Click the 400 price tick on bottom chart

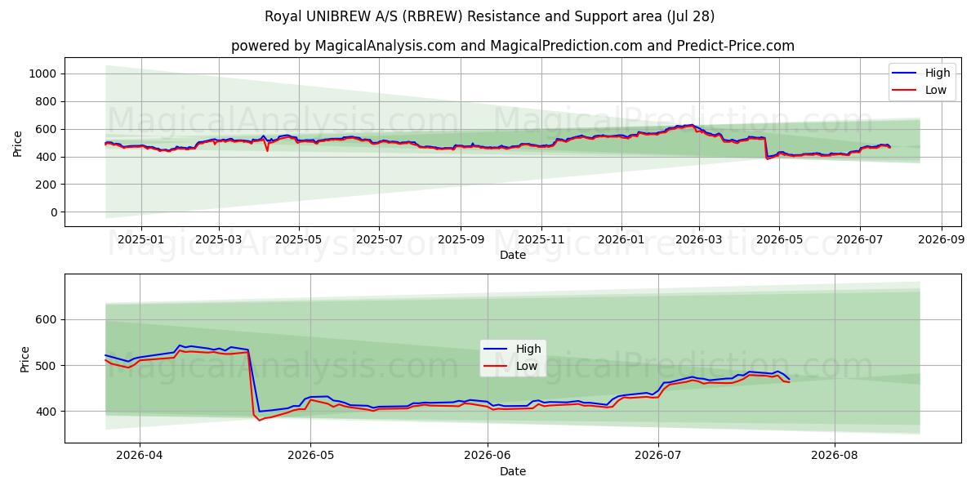pos(47,412)
